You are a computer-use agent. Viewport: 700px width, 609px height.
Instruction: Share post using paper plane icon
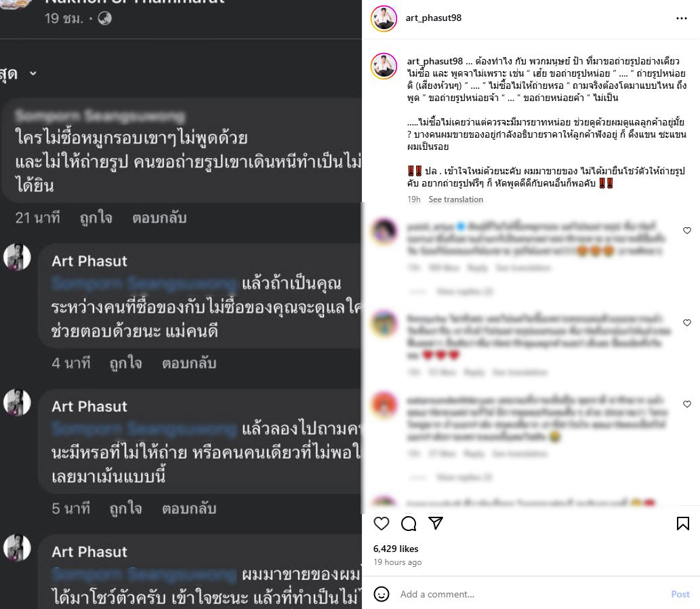[436, 523]
